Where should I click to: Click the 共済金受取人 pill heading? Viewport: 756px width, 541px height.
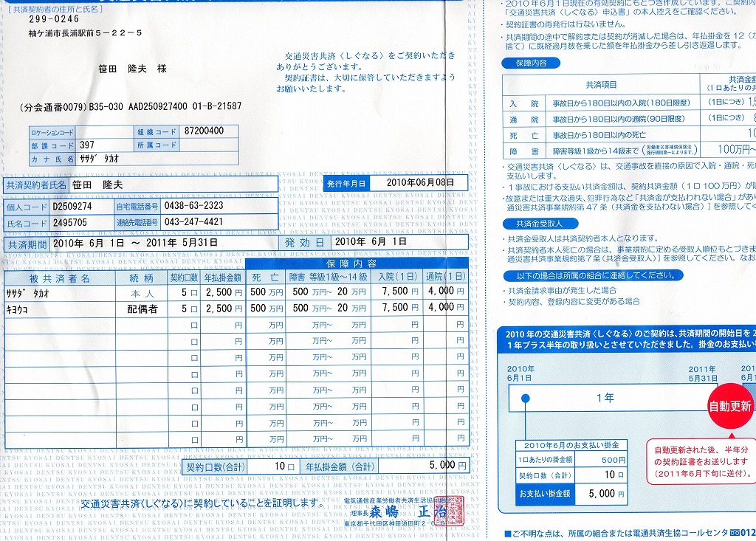click(x=540, y=224)
